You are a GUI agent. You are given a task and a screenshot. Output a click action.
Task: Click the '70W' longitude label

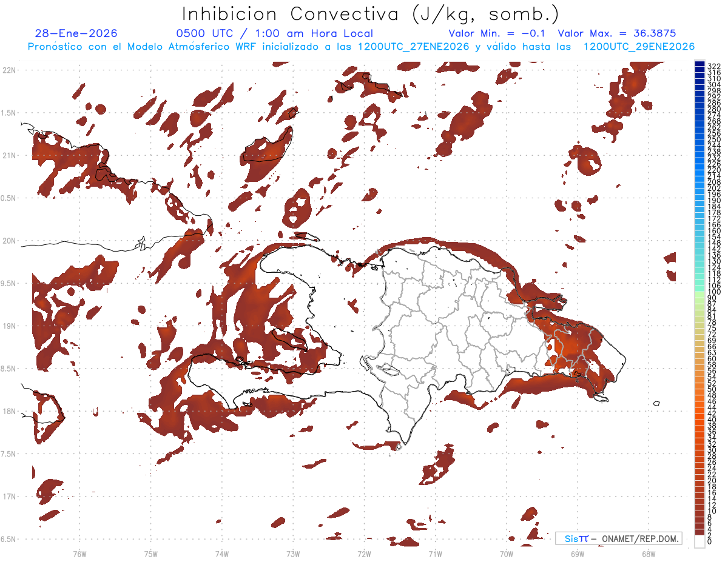(x=507, y=554)
